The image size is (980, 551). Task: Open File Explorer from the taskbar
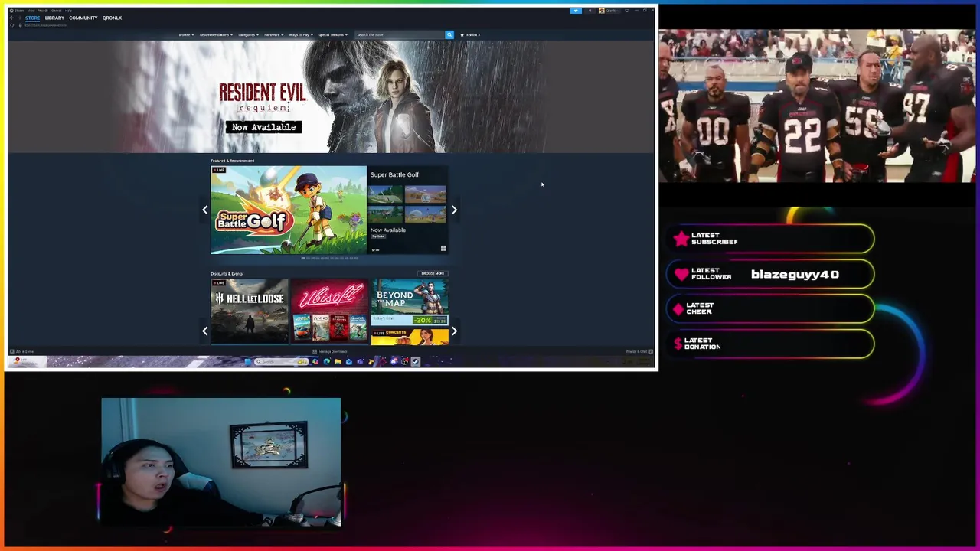338,361
